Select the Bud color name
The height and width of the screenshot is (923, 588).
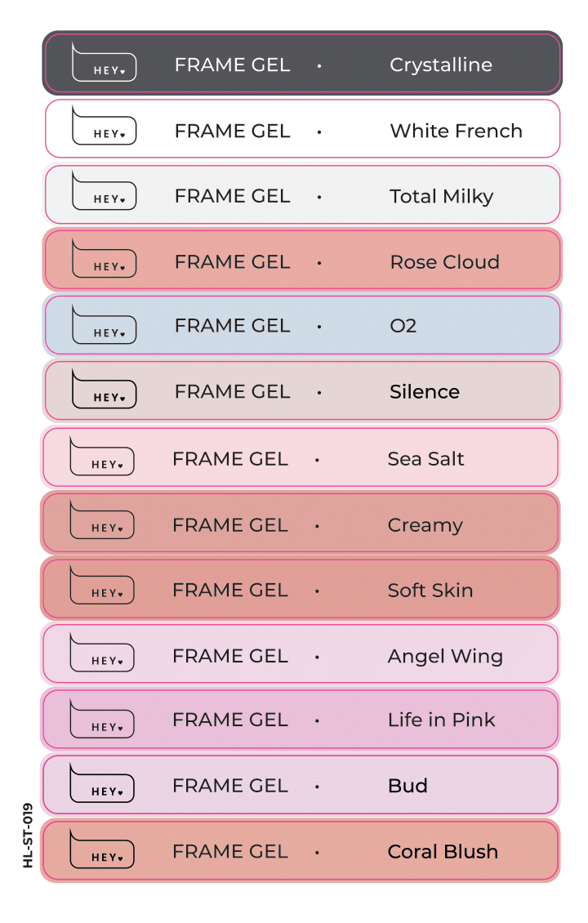pyautogui.click(x=408, y=786)
